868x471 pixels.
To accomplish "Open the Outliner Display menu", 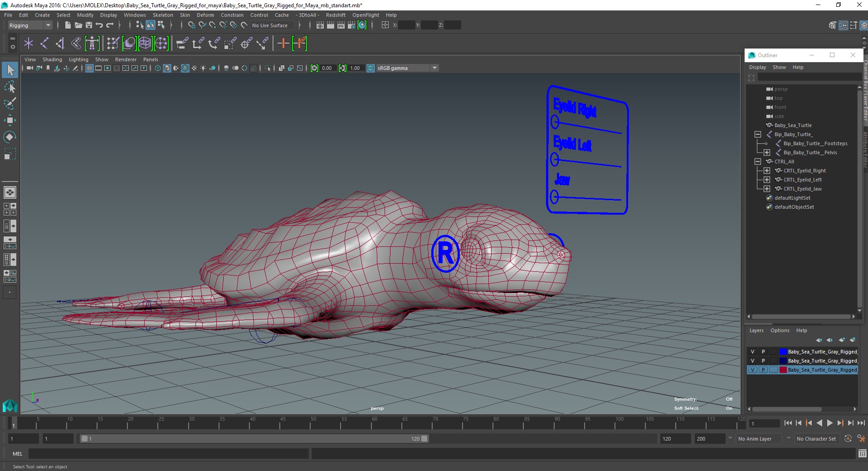I will pos(757,67).
